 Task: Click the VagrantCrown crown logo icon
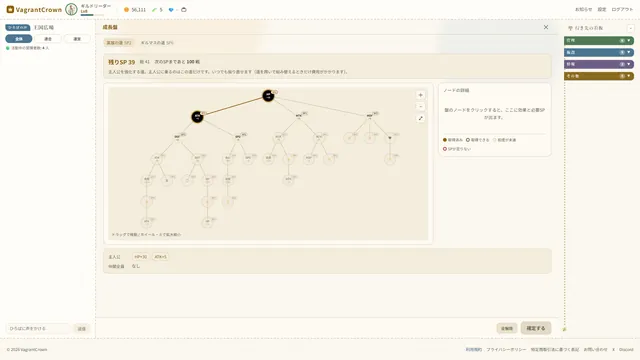[x=10, y=9]
